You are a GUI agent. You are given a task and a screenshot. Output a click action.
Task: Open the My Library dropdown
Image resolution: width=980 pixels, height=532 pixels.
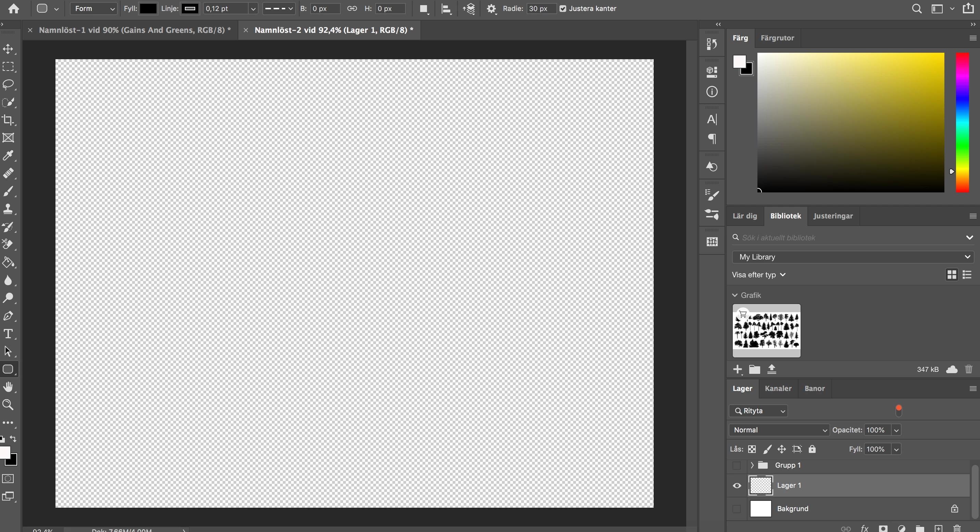[x=853, y=257]
